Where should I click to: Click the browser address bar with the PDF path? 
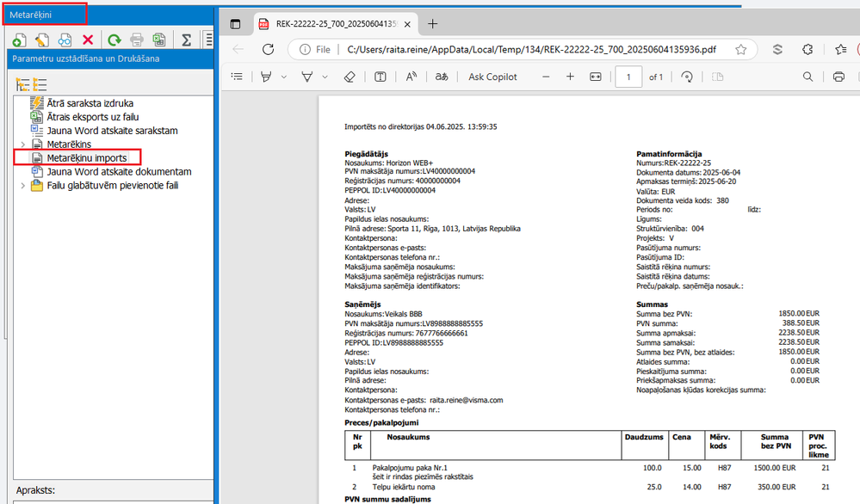coord(531,49)
